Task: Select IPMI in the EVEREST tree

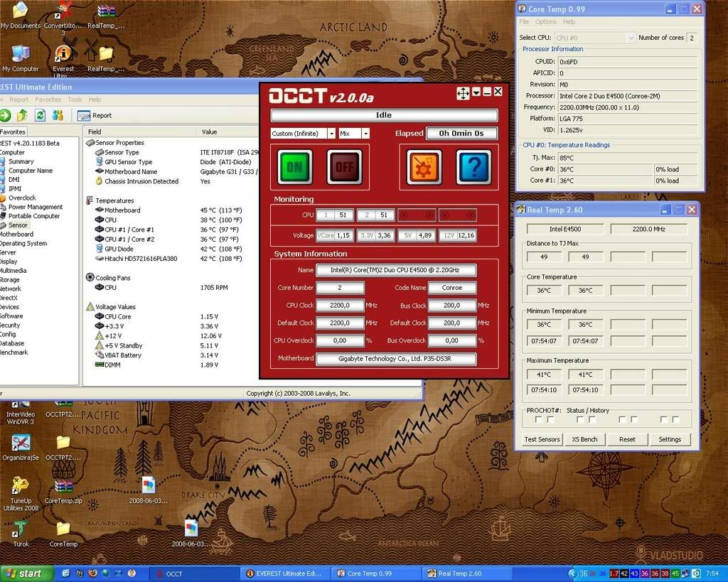Action: (15, 188)
